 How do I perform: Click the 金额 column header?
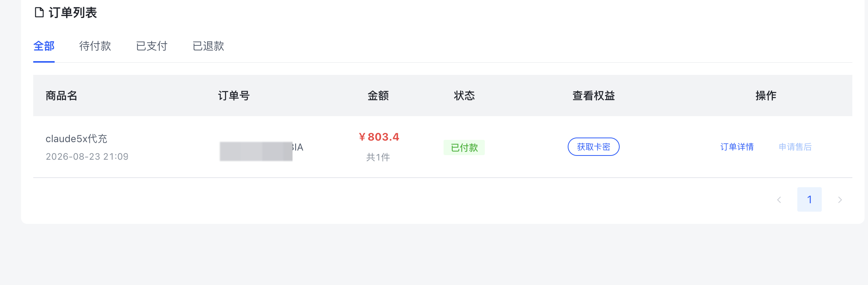click(378, 96)
